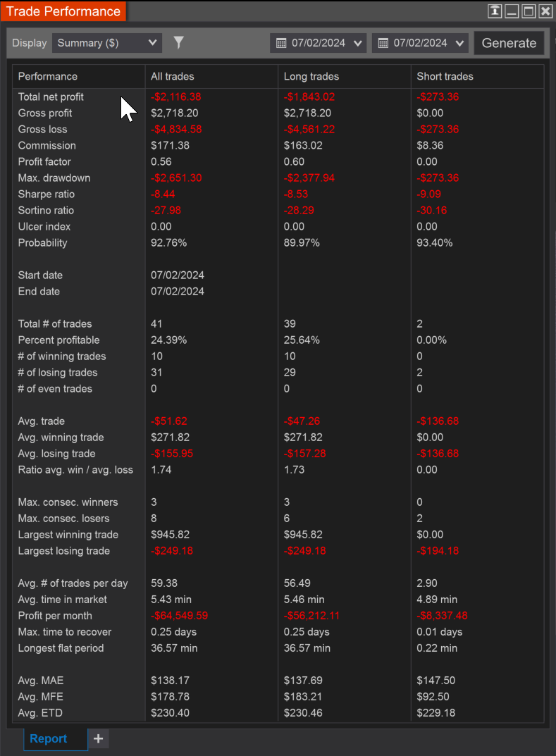Open the start date calendar icon
556x756 pixels.
[x=281, y=44]
